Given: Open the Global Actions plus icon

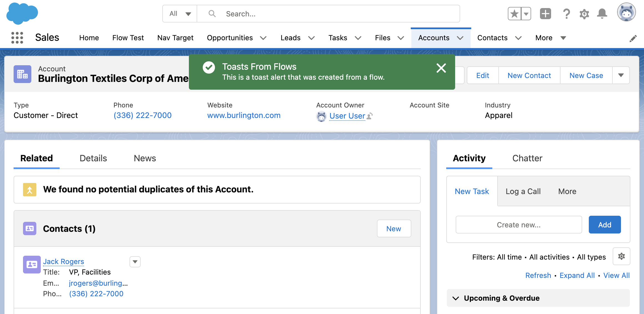Looking at the screenshot, I should pos(545,14).
